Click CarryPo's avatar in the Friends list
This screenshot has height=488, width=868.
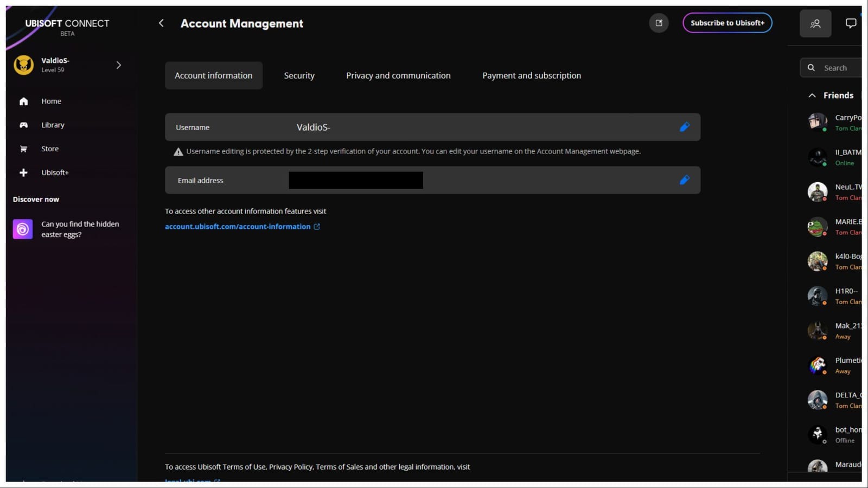click(x=818, y=122)
